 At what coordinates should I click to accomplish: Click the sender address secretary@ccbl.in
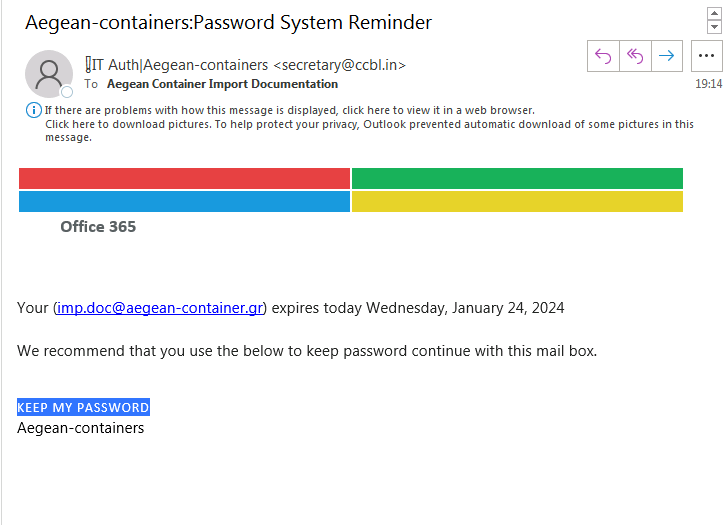340,65
